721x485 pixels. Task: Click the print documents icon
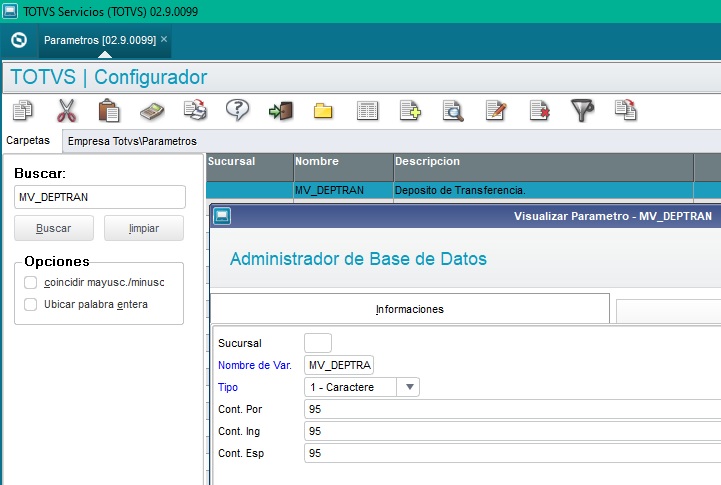pyautogui.click(x=195, y=110)
